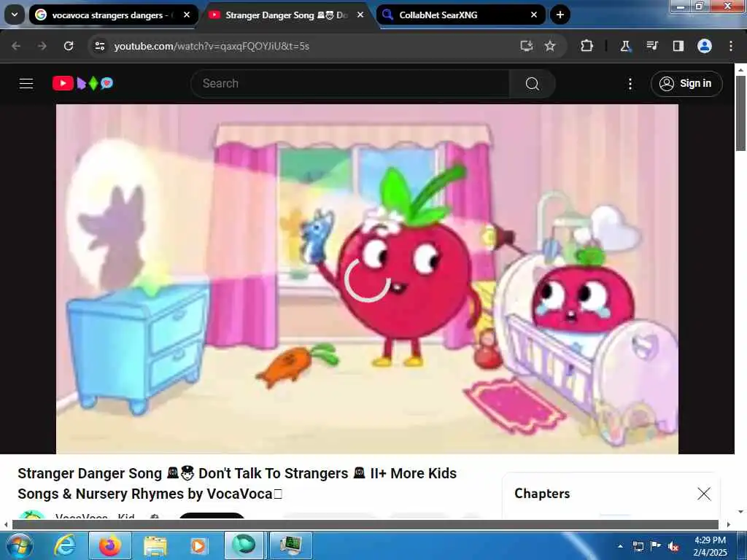The image size is (747, 560).
Task: Close the vocavoca strangers dangers tab
Action: click(187, 15)
